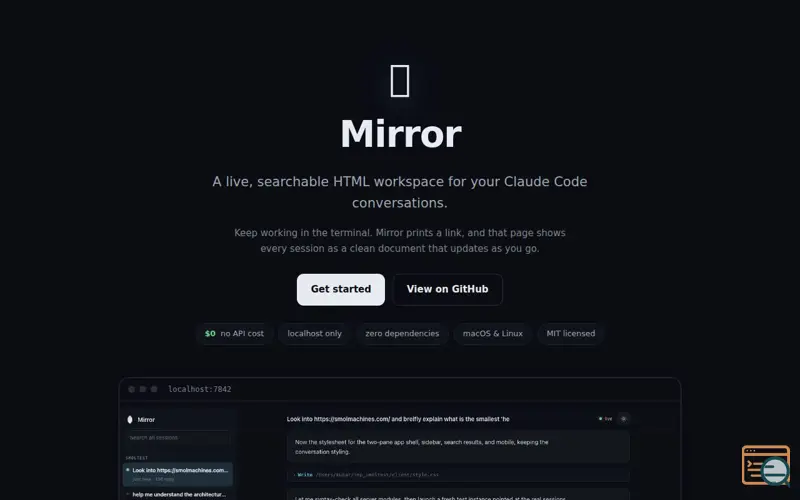Select the macOS & Linux badge

pyautogui.click(x=492, y=334)
